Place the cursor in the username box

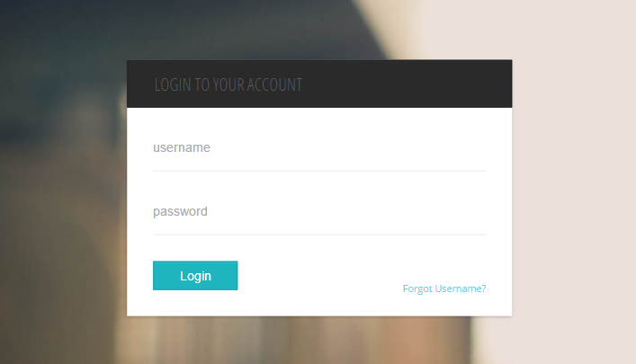(319, 148)
